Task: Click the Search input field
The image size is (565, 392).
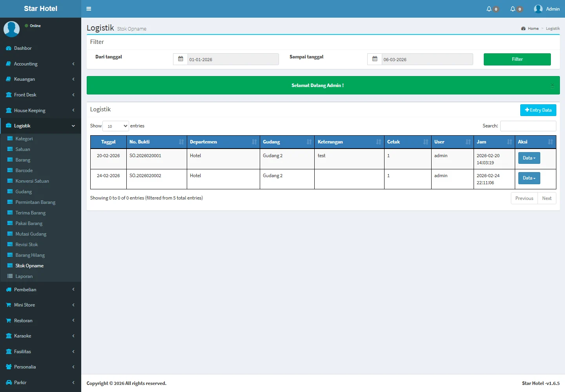Action: coord(528,126)
